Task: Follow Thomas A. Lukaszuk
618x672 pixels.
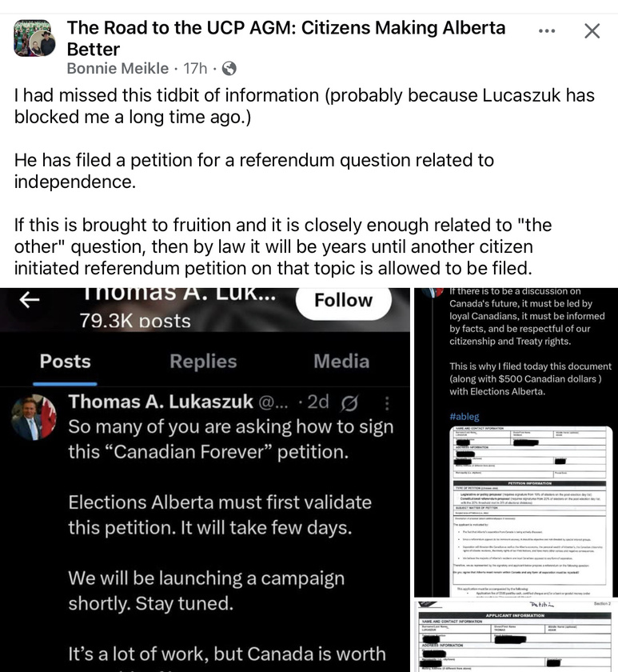Action: tap(344, 301)
